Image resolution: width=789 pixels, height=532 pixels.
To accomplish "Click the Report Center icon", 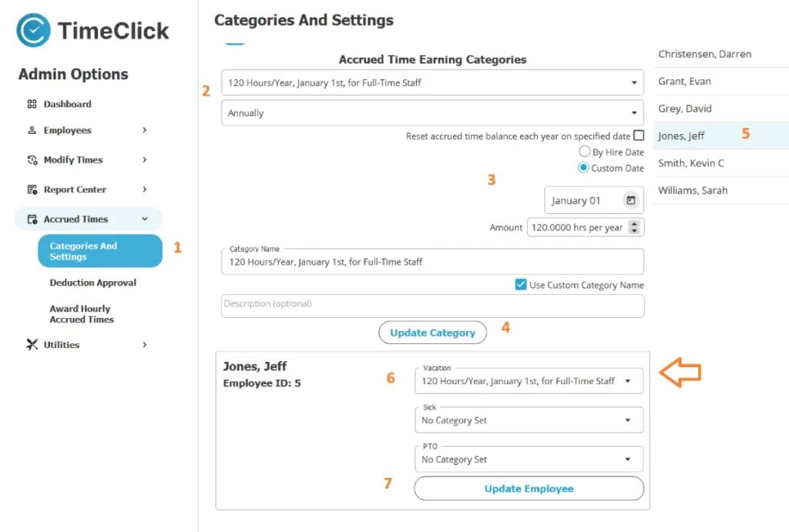I will tap(32, 189).
